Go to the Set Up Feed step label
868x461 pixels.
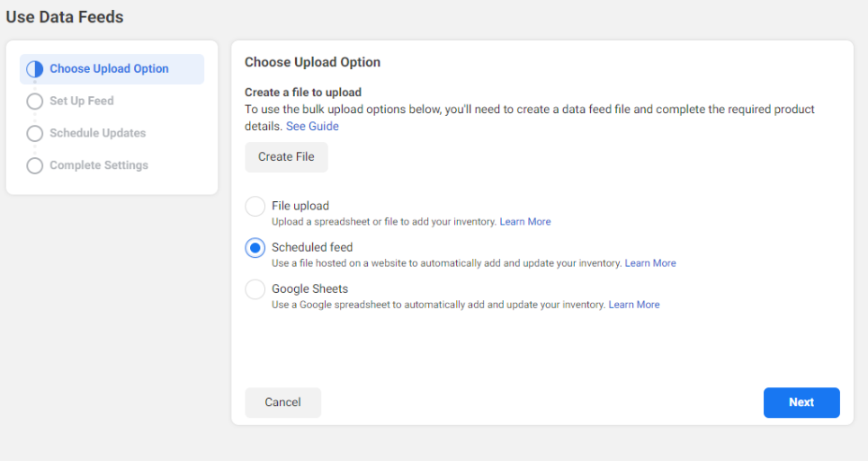(x=82, y=102)
